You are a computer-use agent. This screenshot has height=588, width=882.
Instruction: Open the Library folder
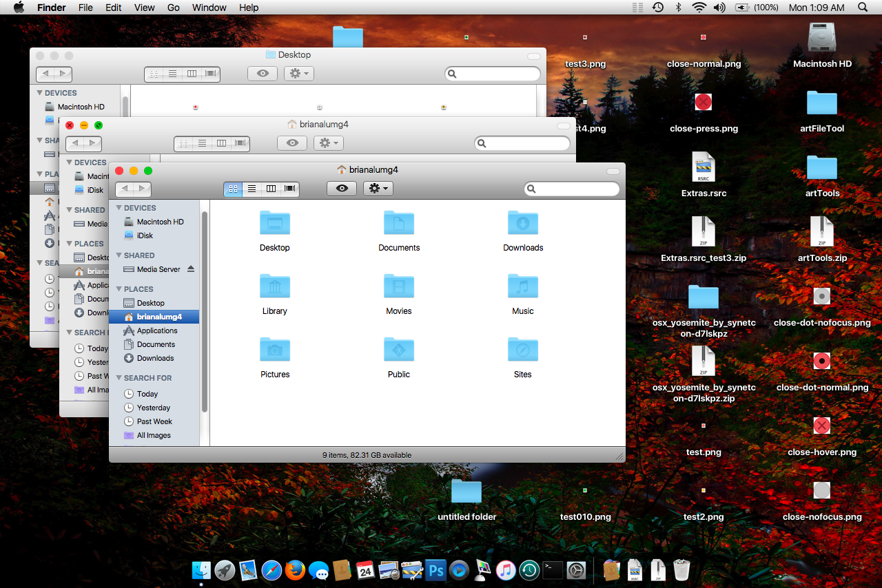pos(275,286)
